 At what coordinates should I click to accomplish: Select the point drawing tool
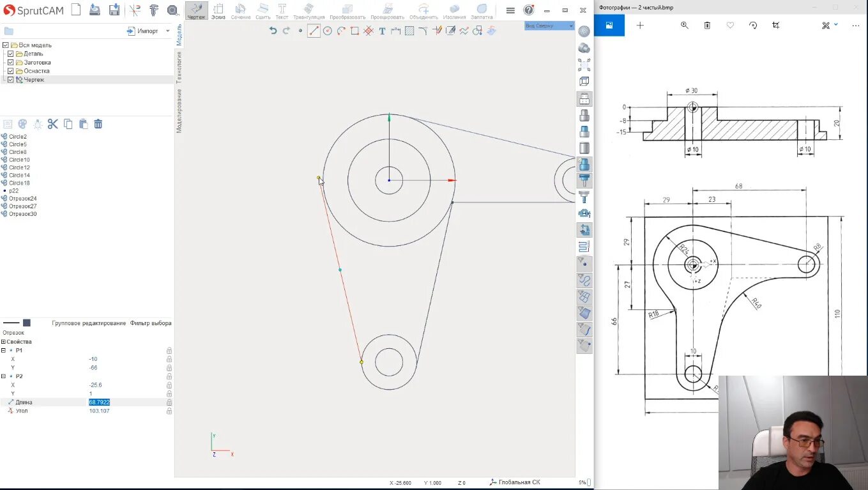click(300, 31)
